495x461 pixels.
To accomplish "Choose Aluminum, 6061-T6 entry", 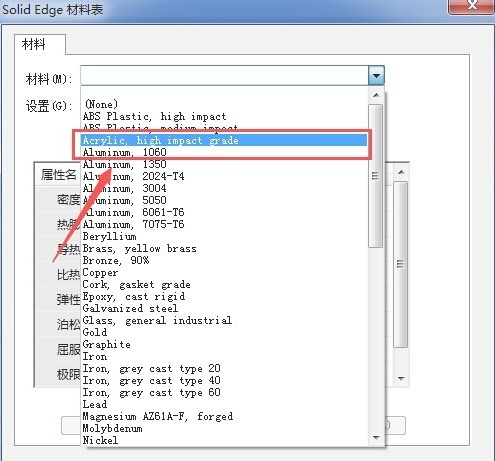I will tap(225, 212).
